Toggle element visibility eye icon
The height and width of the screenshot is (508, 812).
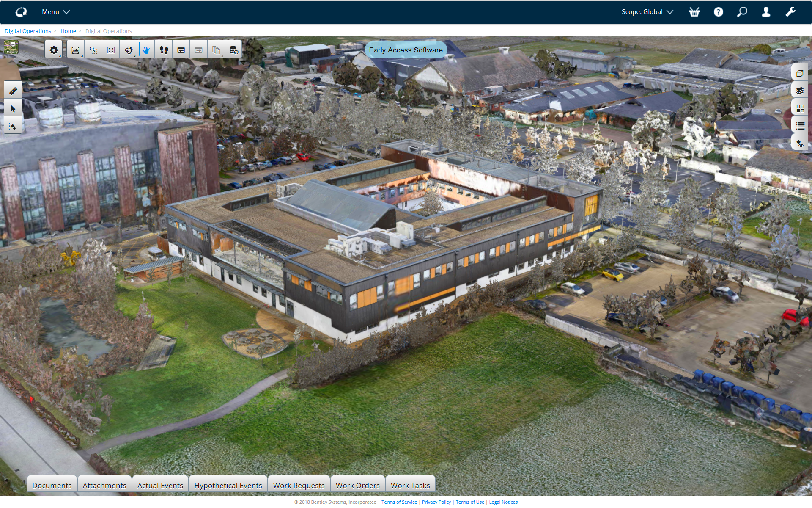coord(799,144)
